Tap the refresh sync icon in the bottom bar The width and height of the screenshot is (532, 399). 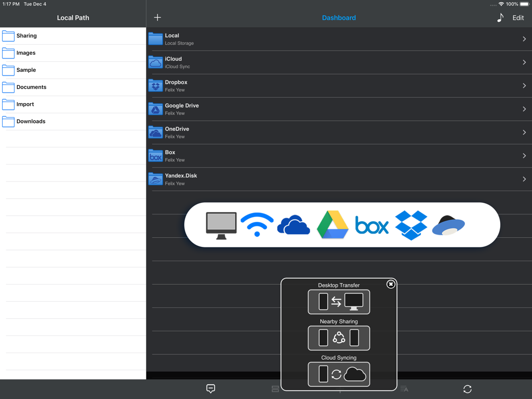[x=468, y=389]
